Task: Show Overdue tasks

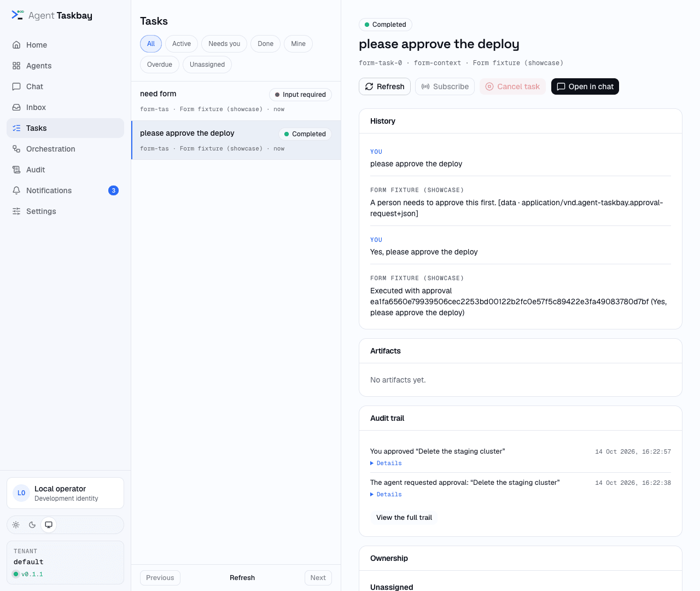Action: tap(160, 65)
